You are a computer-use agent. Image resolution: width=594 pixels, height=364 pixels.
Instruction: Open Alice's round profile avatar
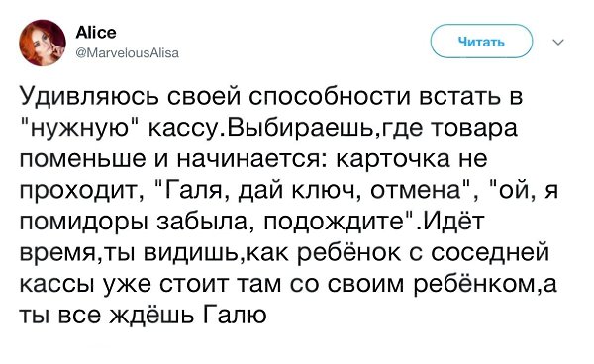click(x=43, y=43)
